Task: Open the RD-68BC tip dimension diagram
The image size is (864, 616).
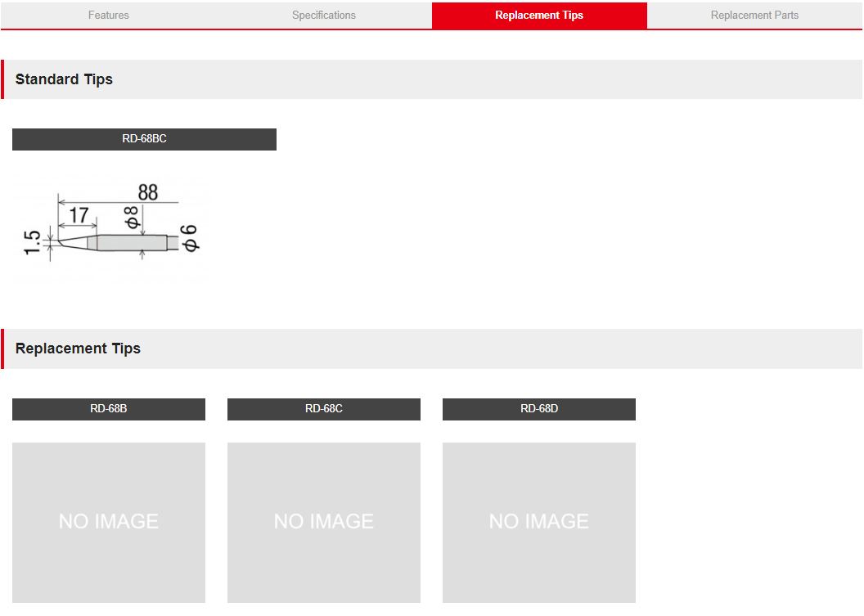Action: [110, 229]
